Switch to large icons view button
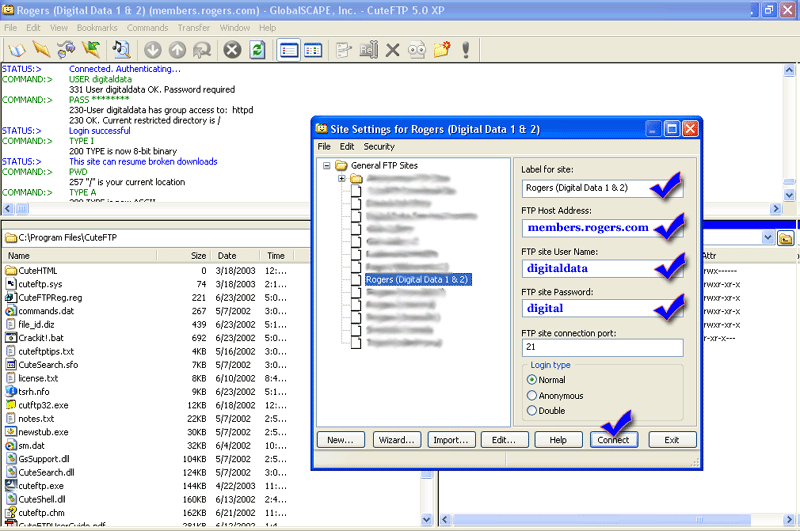The image size is (800, 531). pos(313,50)
